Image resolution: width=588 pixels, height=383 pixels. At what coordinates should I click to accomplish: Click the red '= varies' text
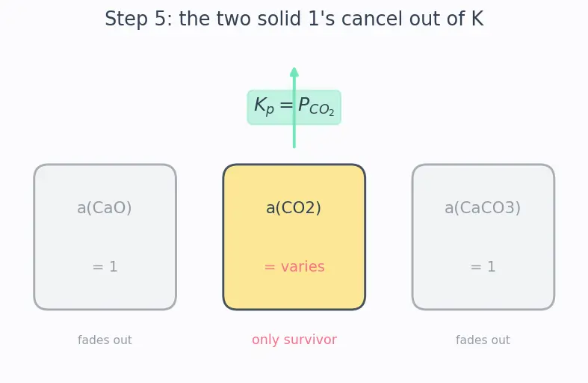click(x=294, y=266)
